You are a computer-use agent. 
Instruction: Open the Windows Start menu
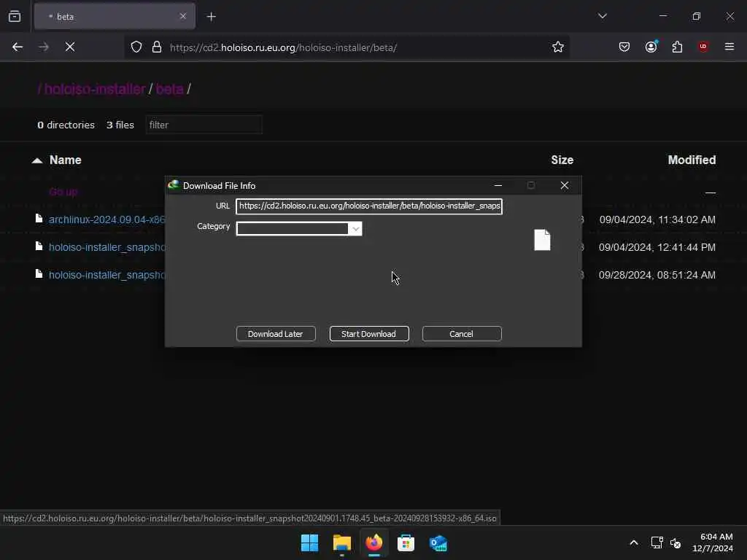(309, 542)
